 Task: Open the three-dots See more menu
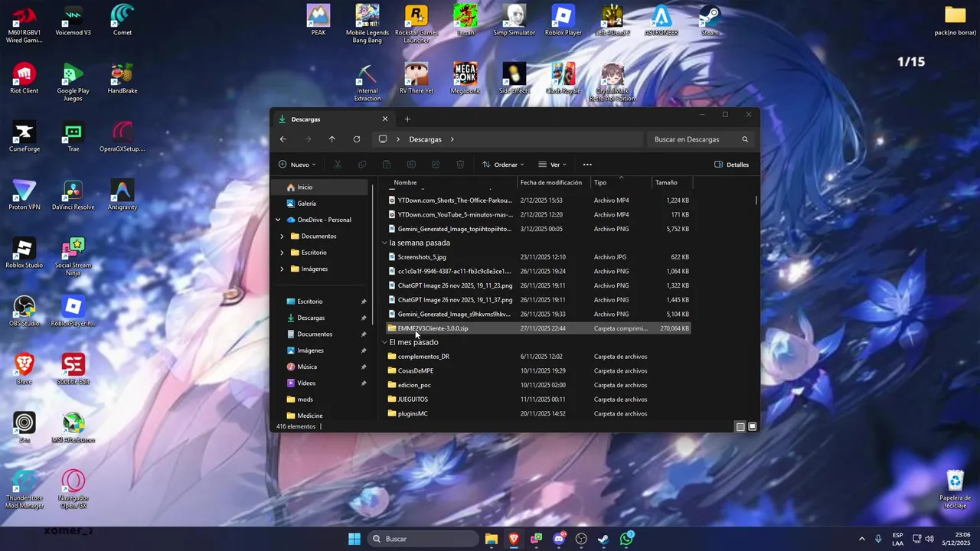pyautogui.click(x=587, y=165)
